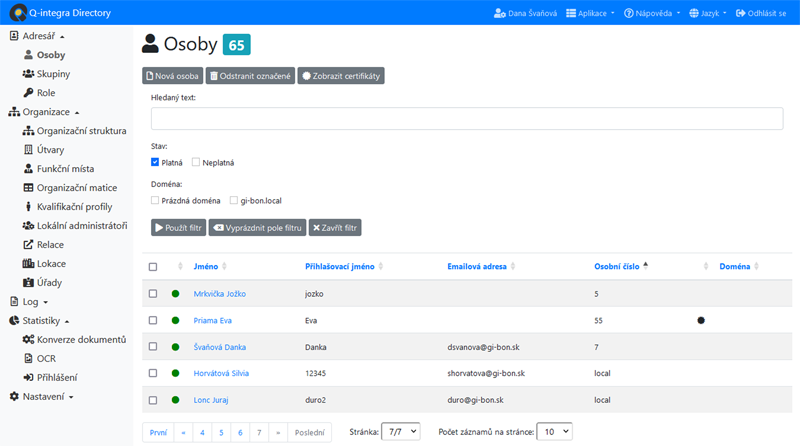Screen dimensions: 800x446
Task: Select the checkbox for Horvátová Silvia
Action: pos(153,373)
